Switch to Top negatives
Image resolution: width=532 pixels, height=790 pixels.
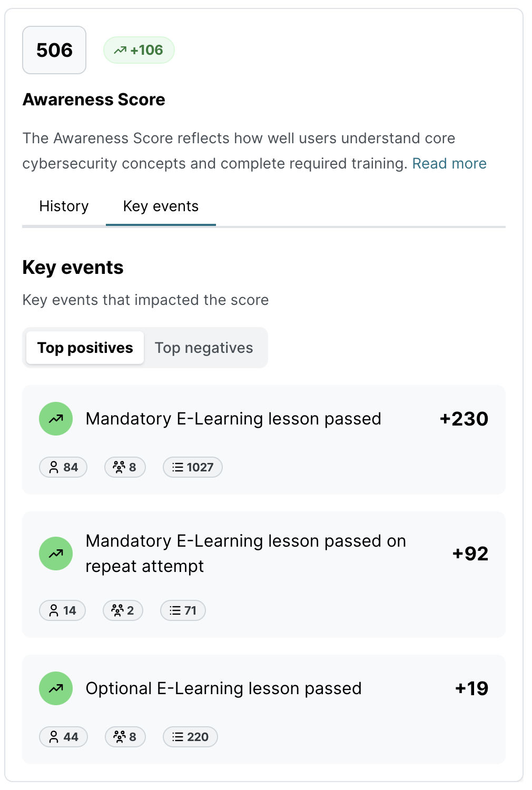click(x=204, y=348)
